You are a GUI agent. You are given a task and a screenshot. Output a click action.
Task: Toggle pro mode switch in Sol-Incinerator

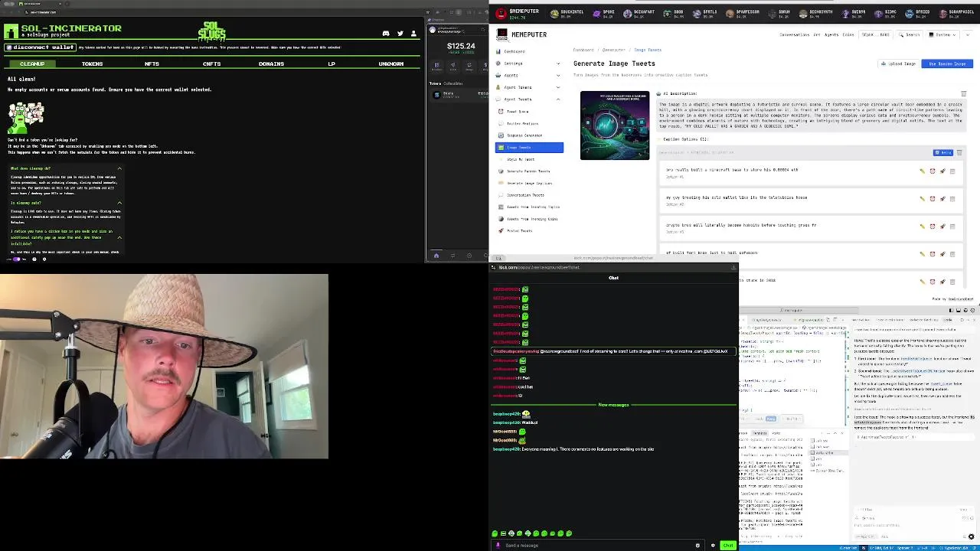pos(16,259)
